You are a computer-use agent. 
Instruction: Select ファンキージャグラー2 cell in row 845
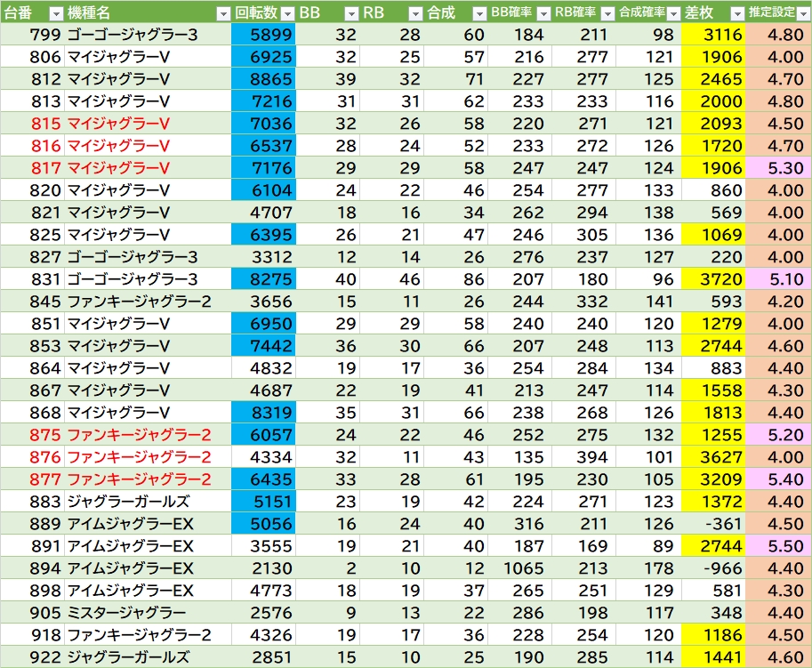pos(148,302)
